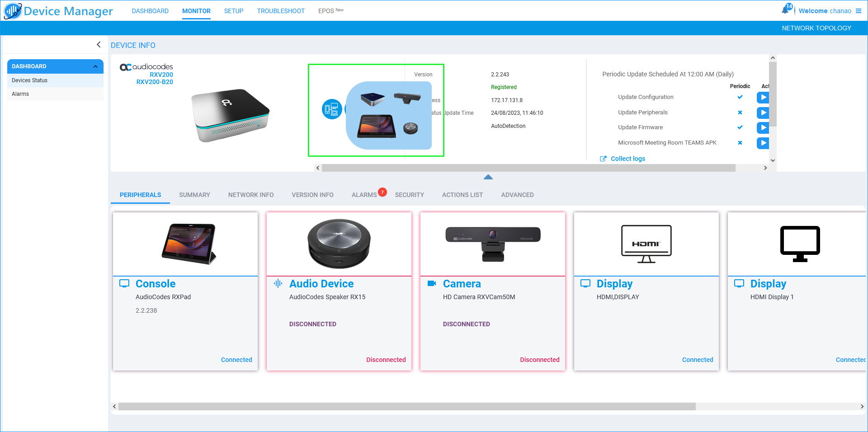Click Connected status on Console card
This screenshot has width=868, height=432.
pyautogui.click(x=236, y=360)
